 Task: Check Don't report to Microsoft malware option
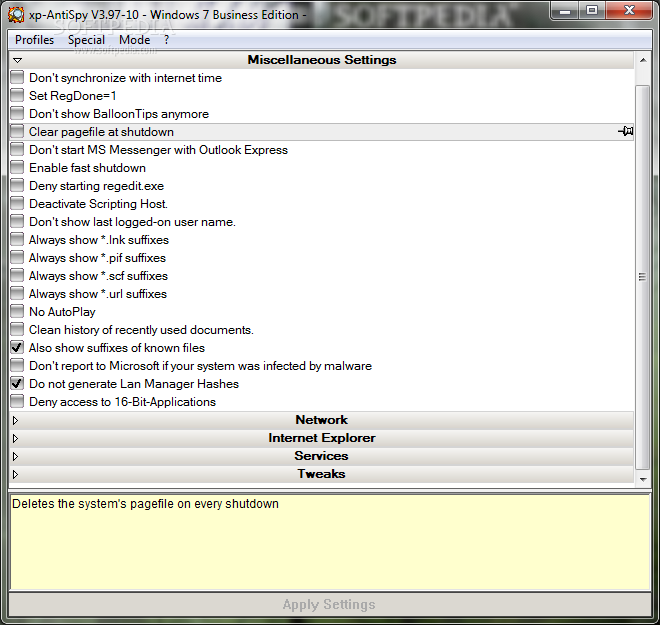[17, 365]
